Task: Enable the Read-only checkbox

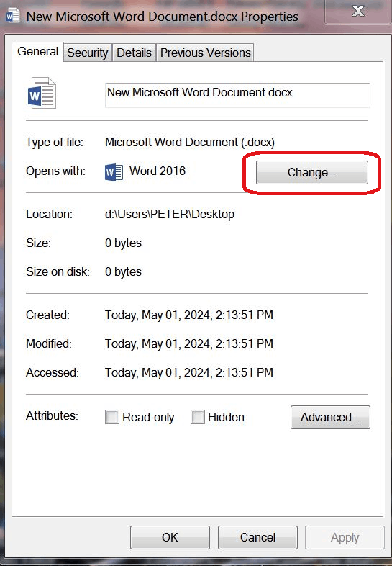Action: click(x=111, y=417)
